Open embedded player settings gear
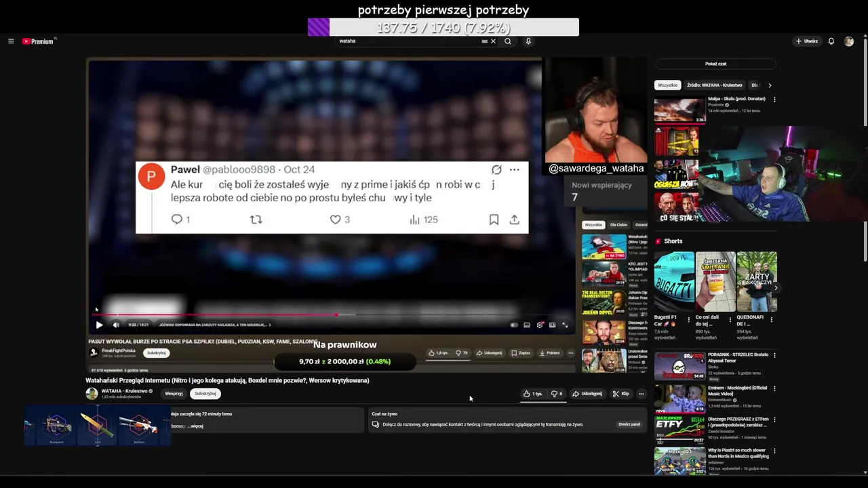Image resolution: width=868 pixels, height=488 pixels. coord(540,325)
